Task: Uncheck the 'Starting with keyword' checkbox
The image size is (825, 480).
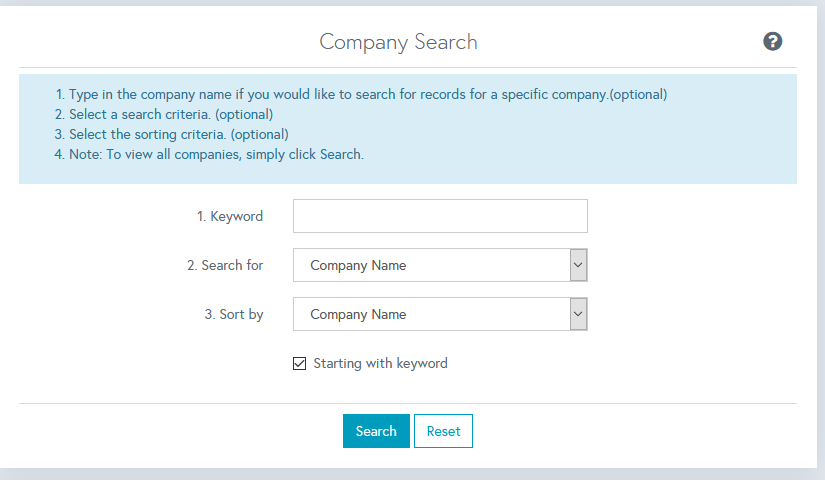Action: pos(299,363)
